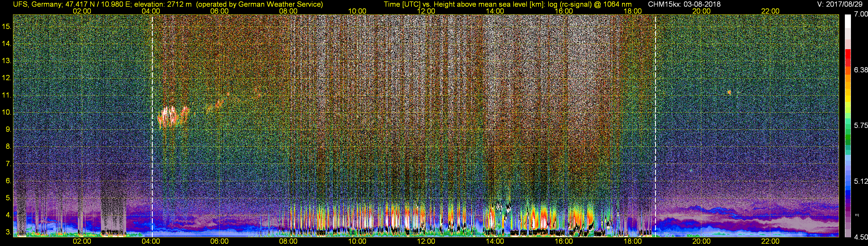Click the 4. km height axis label

pos(8,215)
